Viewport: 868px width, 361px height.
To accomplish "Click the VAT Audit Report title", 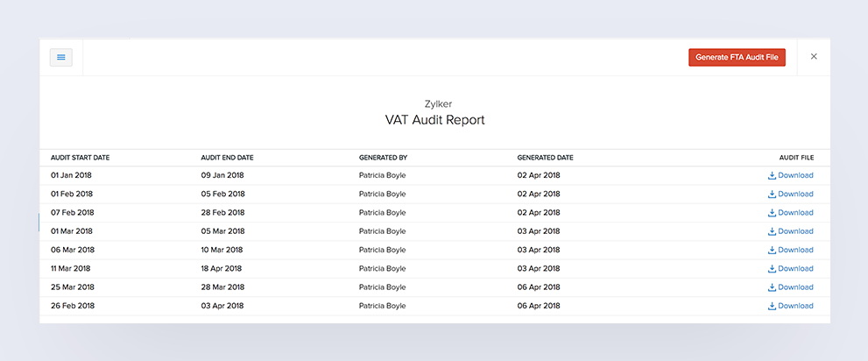I will coord(434,120).
